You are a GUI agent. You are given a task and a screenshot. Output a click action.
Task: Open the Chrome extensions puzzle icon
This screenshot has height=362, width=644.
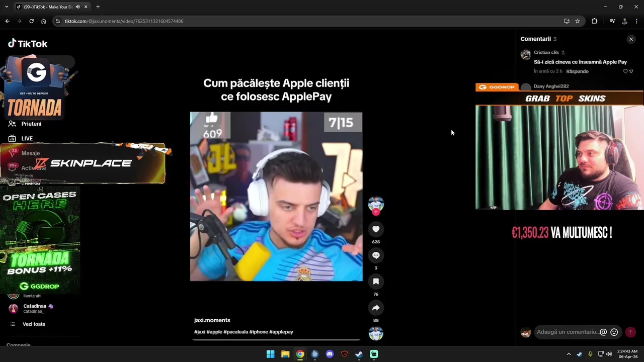point(594,21)
